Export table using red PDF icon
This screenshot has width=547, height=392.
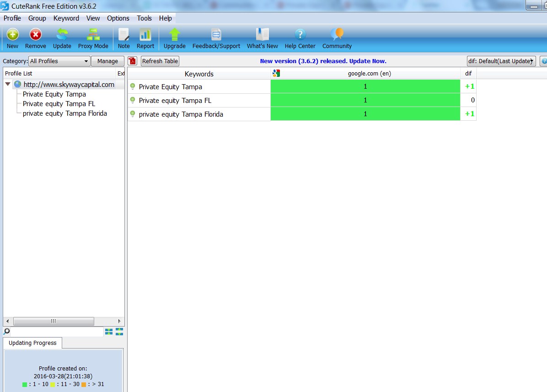click(132, 61)
